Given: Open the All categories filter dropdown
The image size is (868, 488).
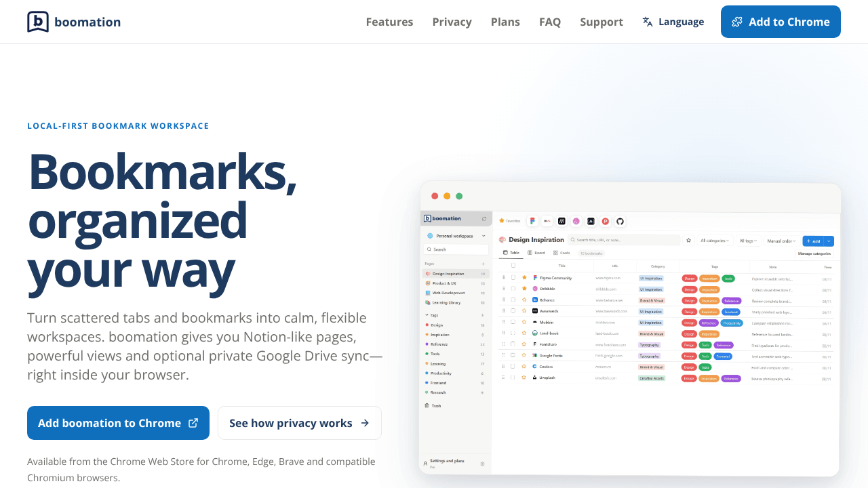Looking at the screenshot, I should click(x=714, y=241).
